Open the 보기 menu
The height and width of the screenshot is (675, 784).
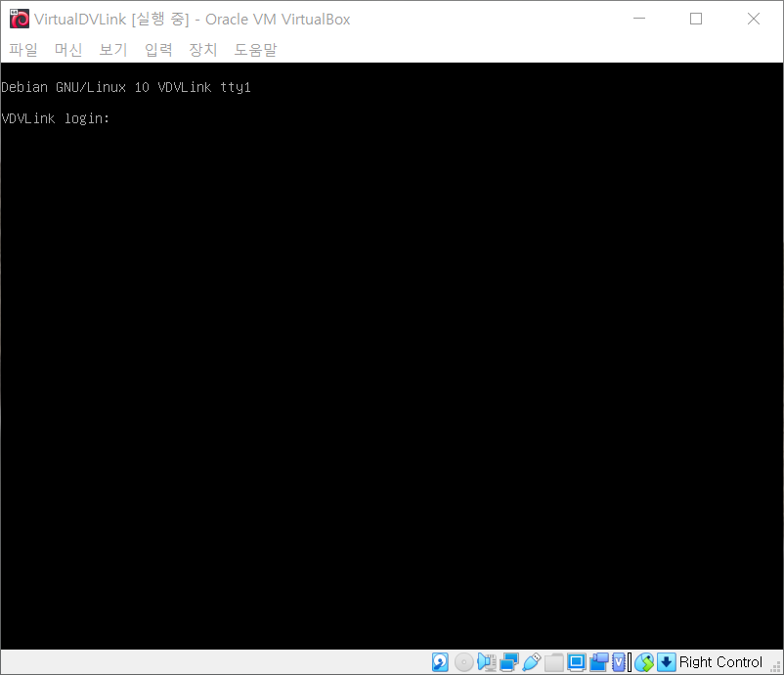113,50
